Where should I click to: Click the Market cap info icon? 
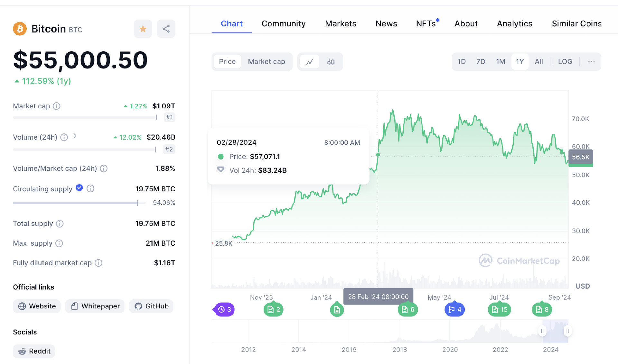[x=57, y=106]
